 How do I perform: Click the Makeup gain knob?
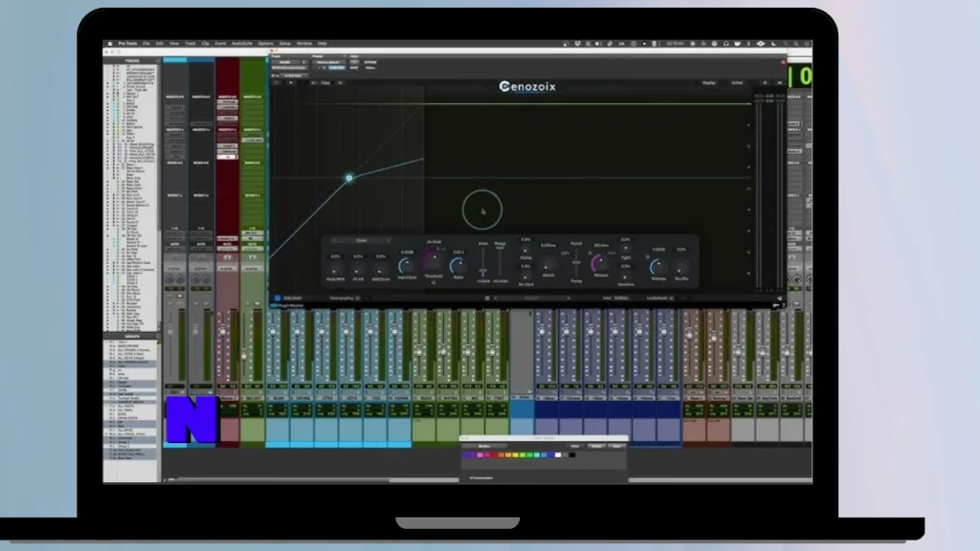(x=657, y=268)
